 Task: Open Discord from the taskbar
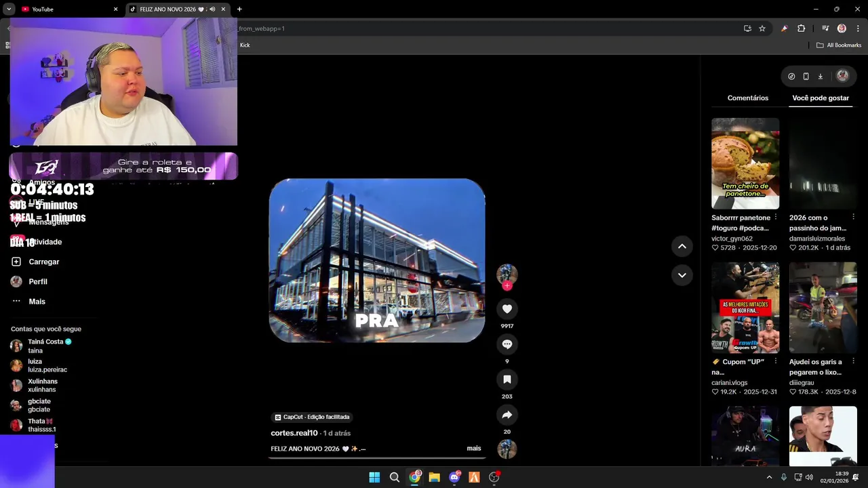pyautogui.click(x=454, y=477)
